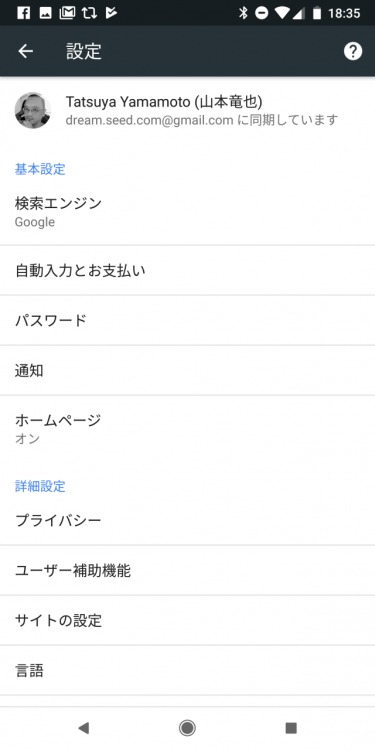
Task: Tap the Facebook notification icon
Action: tap(23, 13)
